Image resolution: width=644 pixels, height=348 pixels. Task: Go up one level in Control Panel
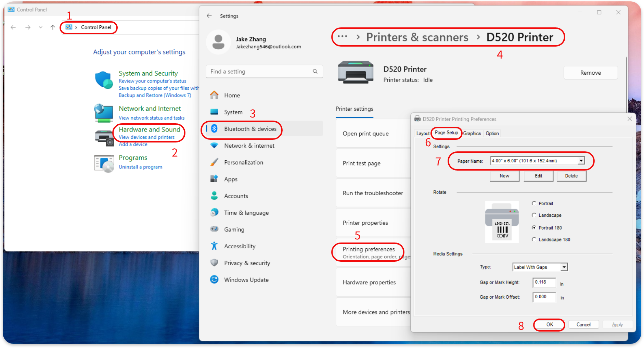[x=53, y=27]
